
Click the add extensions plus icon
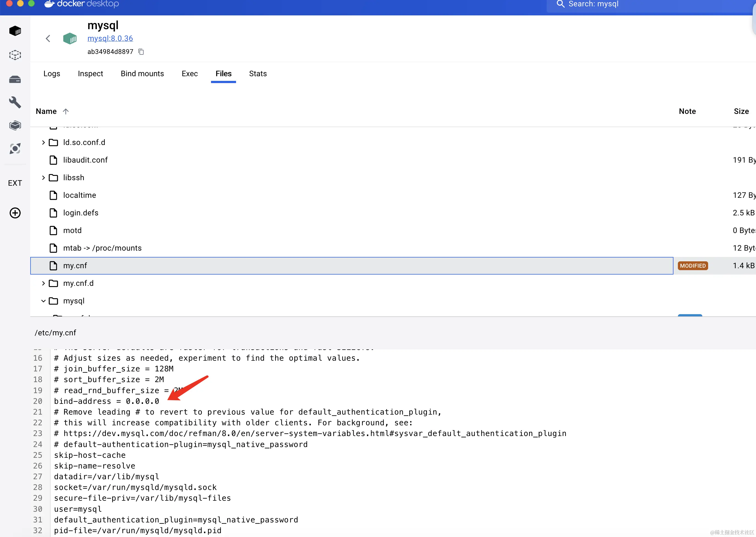tap(15, 213)
